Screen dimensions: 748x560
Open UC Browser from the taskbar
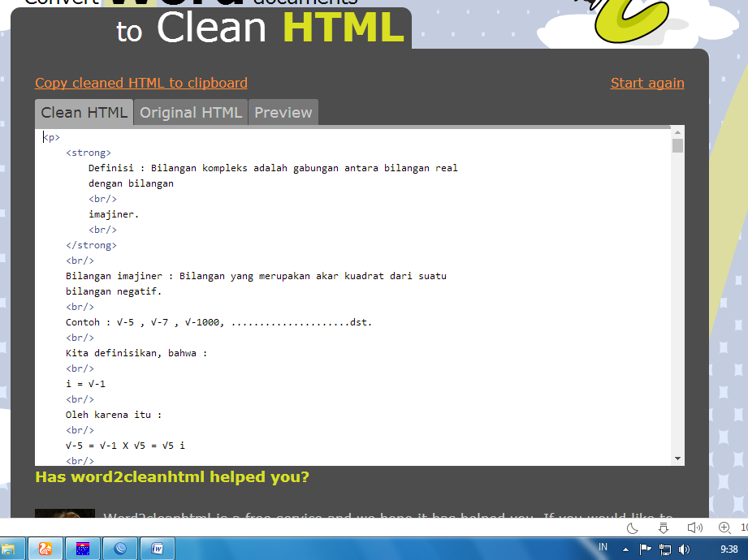(x=45, y=549)
